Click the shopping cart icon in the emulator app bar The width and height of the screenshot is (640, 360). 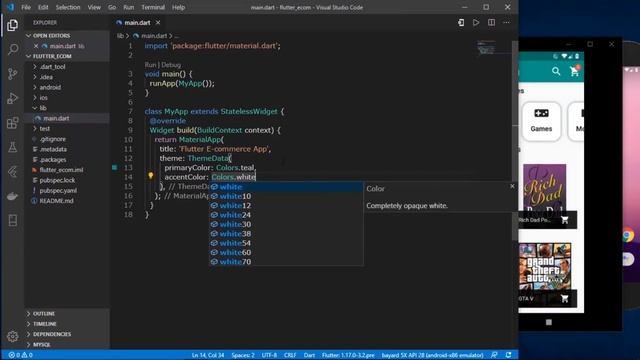(574, 71)
